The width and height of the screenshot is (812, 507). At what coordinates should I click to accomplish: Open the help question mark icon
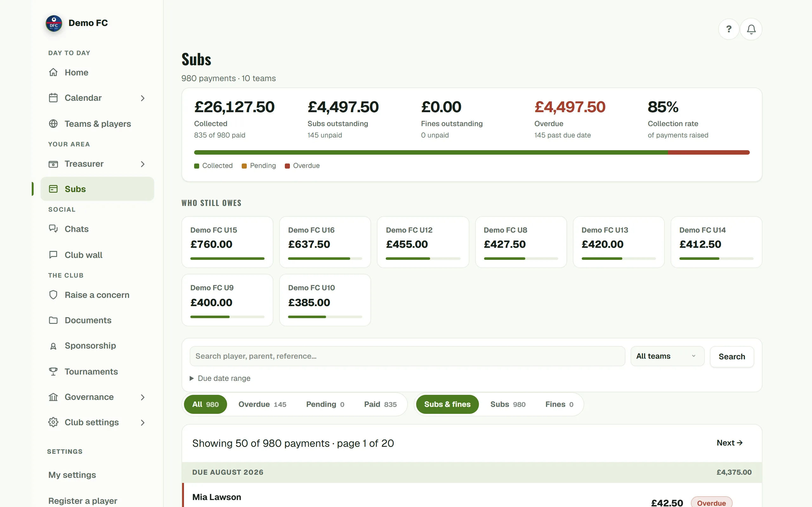pos(729,29)
